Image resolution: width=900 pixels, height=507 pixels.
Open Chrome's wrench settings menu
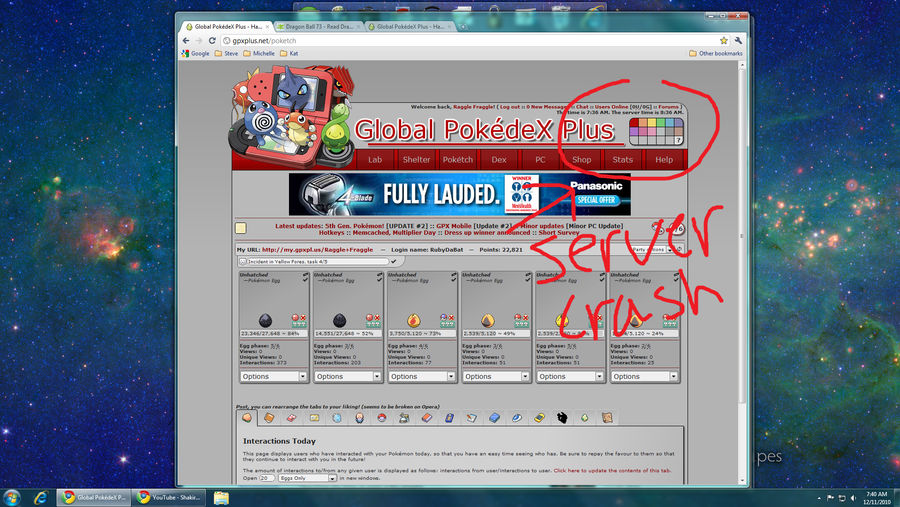pyautogui.click(x=738, y=41)
